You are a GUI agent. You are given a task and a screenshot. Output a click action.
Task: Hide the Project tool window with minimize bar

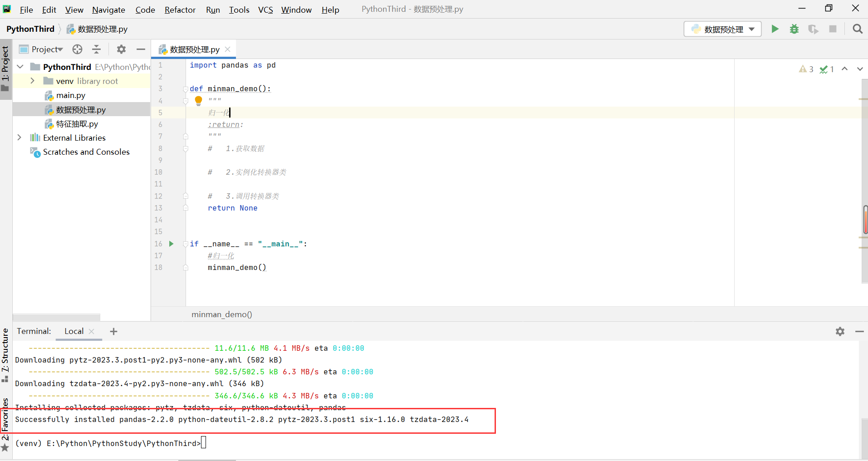(x=141, y=49)
